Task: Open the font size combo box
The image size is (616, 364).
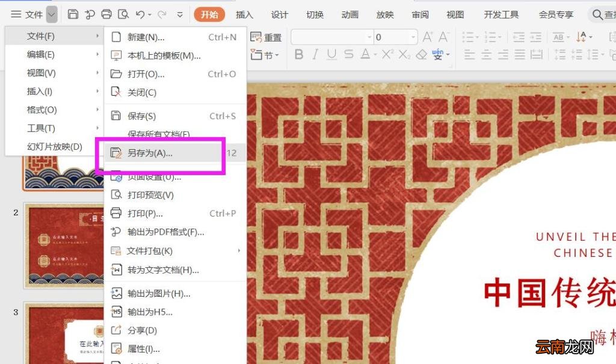Action: (x=396, y=37)
